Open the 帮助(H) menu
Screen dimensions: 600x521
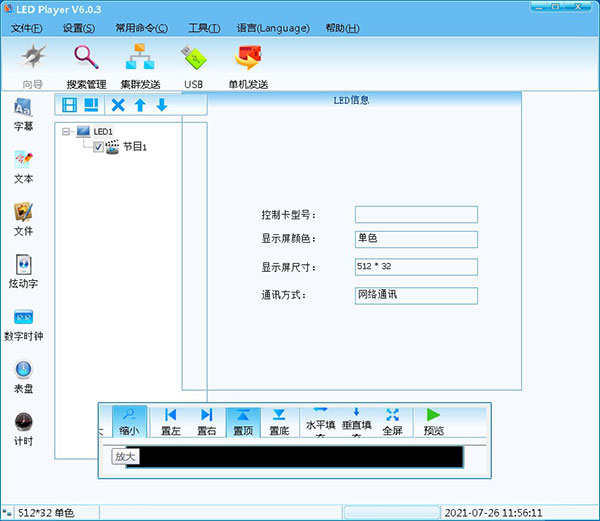click(x=342, y=28)
